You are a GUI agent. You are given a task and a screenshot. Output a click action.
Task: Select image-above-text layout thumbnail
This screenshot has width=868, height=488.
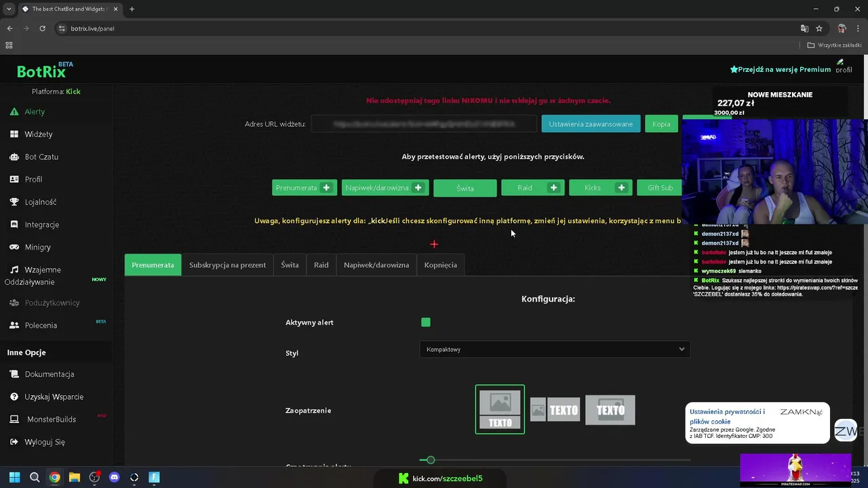500,409
